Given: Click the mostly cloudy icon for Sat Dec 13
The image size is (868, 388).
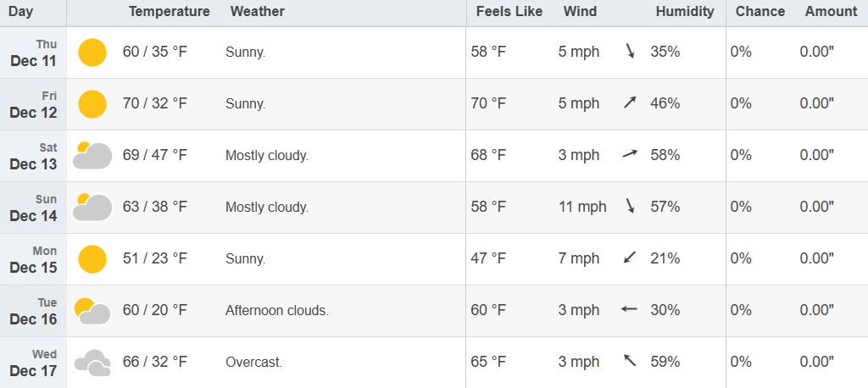Looking at the screenshot, I should [x=92, y=156].
